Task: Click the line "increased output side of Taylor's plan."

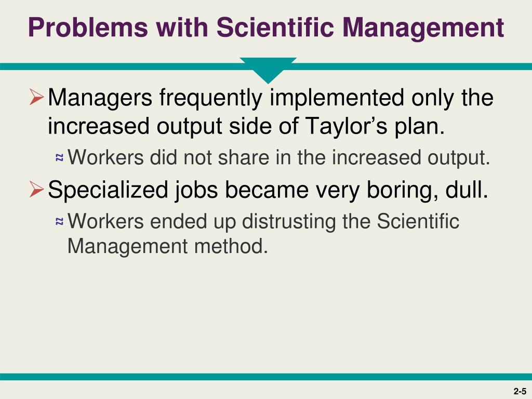Action: click(246, 126)
